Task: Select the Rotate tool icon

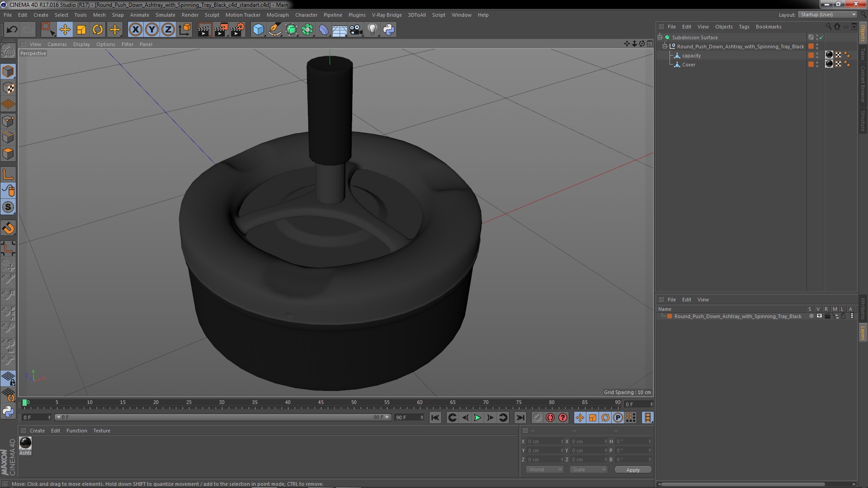Action: click(x=98, y=30)
